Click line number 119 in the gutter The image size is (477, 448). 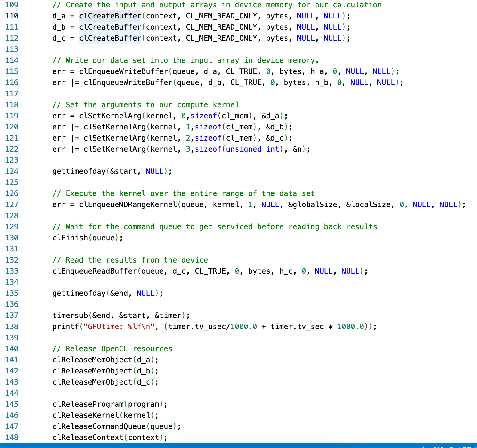tap(12, 116)
